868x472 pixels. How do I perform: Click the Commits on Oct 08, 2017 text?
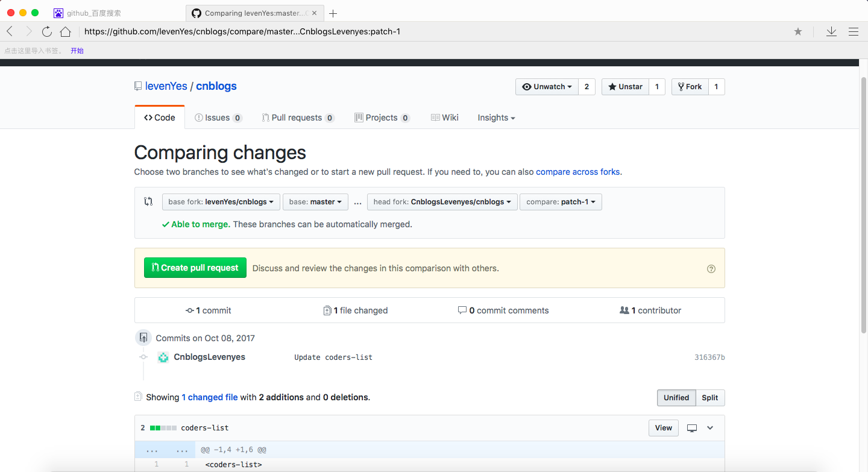point(205,338)
